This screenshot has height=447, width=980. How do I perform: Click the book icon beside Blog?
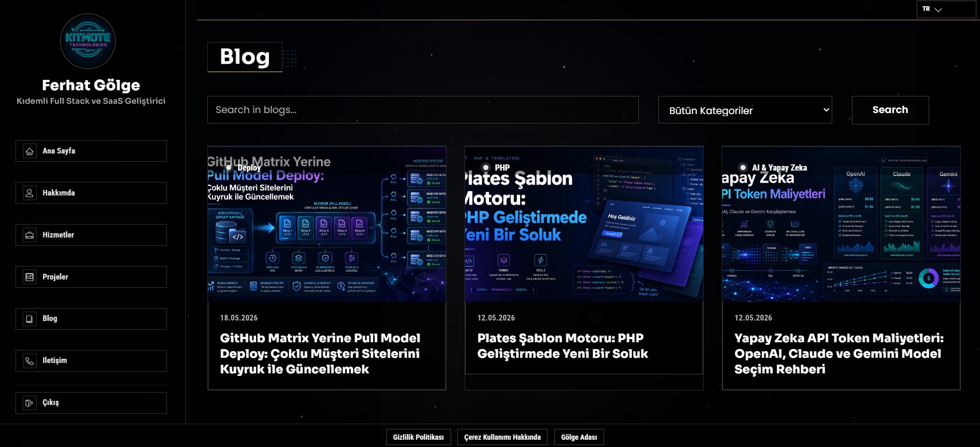point(30,319)
